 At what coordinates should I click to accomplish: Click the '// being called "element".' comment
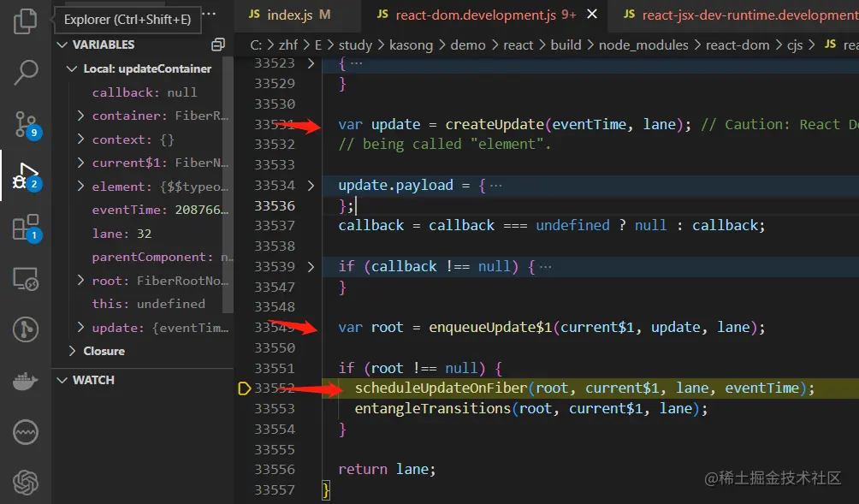click(x=444, y=145)
